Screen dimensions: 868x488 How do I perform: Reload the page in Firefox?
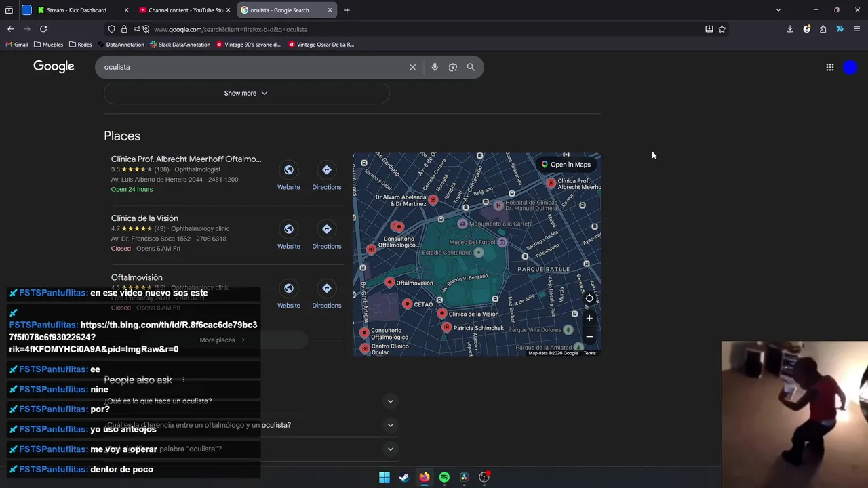point(43,29)
